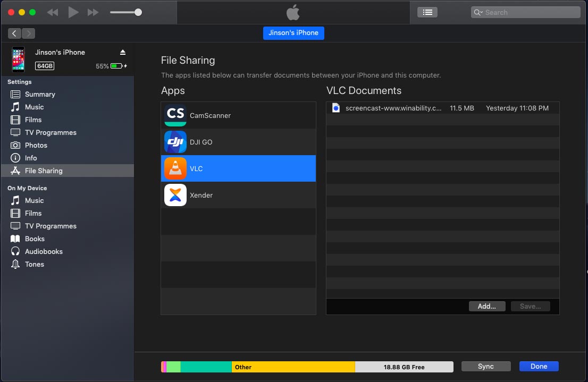Open Tones on device
Image resolution: width=588 pixels, height=382 pixels.
click(68, 264)
